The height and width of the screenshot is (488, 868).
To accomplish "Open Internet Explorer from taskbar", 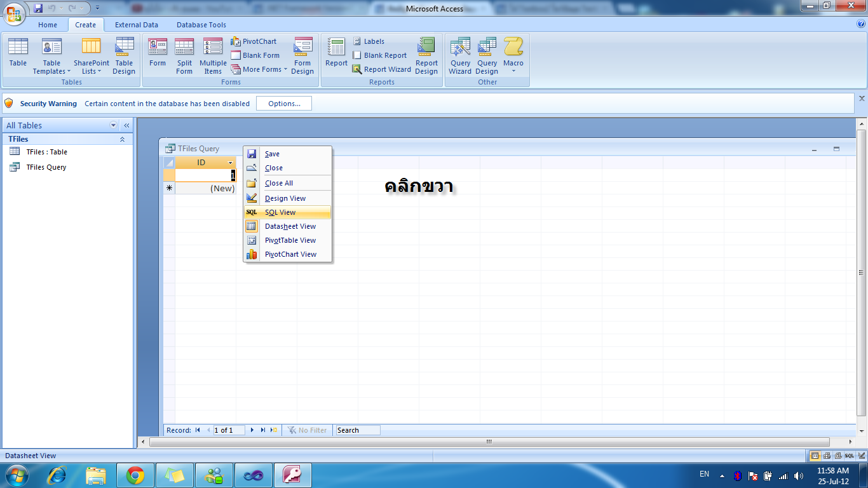I will pos(57,475).
